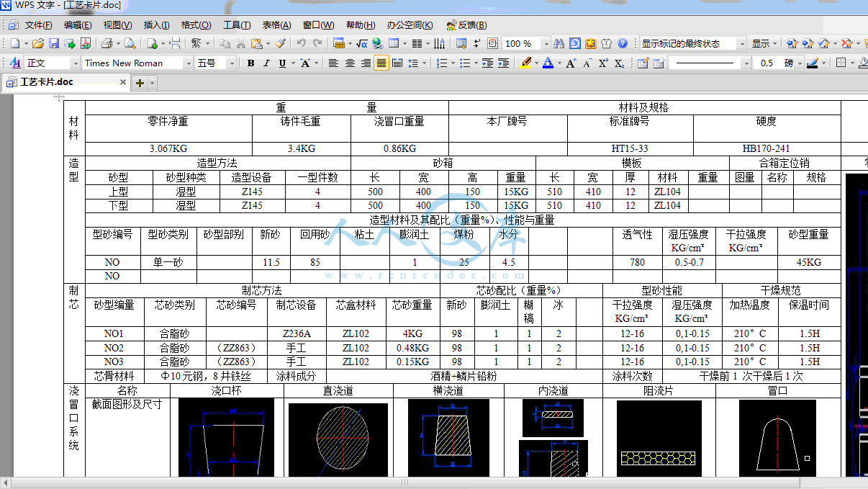Click the HT15-33 table cell

[629, 148]
